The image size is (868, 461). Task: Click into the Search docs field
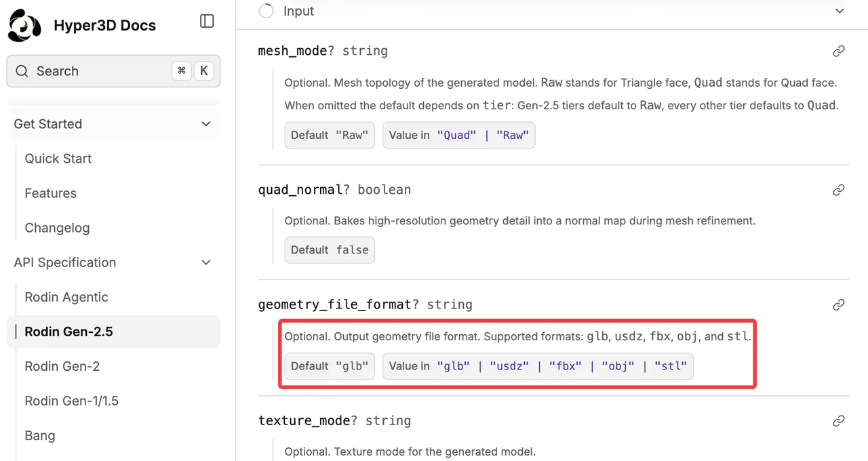[113, 71]
